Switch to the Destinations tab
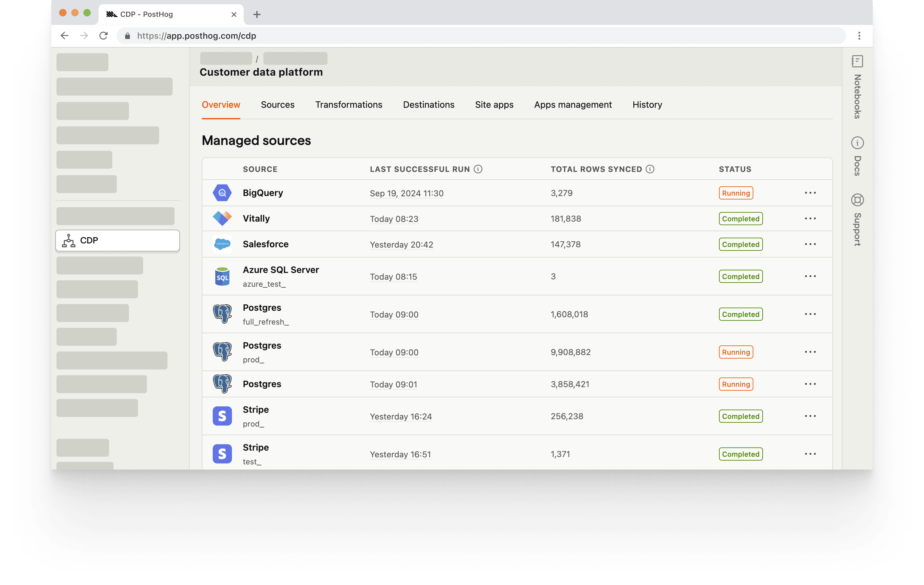The width and height of the screenshot is (924, 585). [428, 105]
